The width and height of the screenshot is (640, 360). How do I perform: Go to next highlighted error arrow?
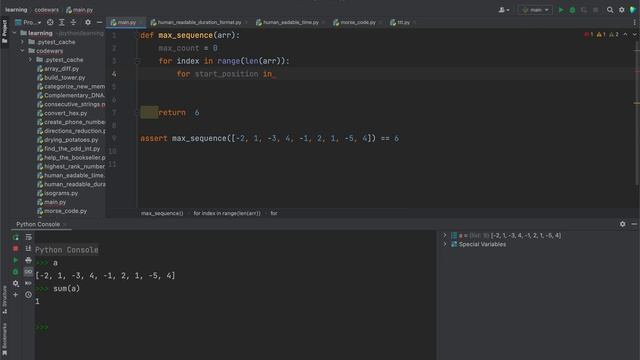(x=635, y=35)
